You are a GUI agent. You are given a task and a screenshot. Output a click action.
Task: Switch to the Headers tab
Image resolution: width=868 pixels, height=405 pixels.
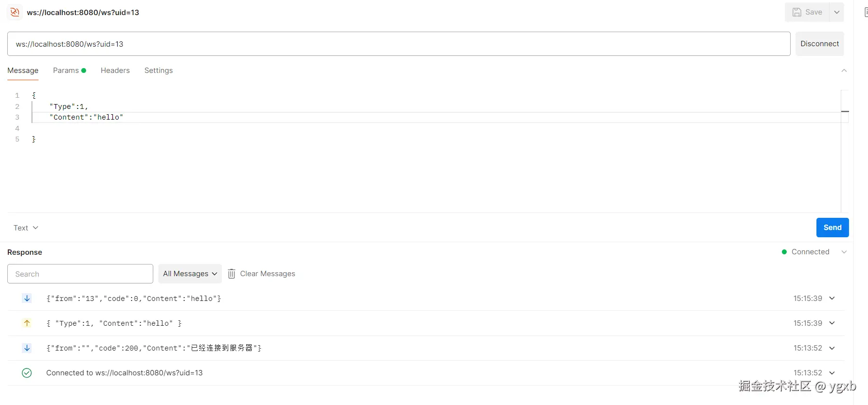pyautogui.click(x=115, y=70)
